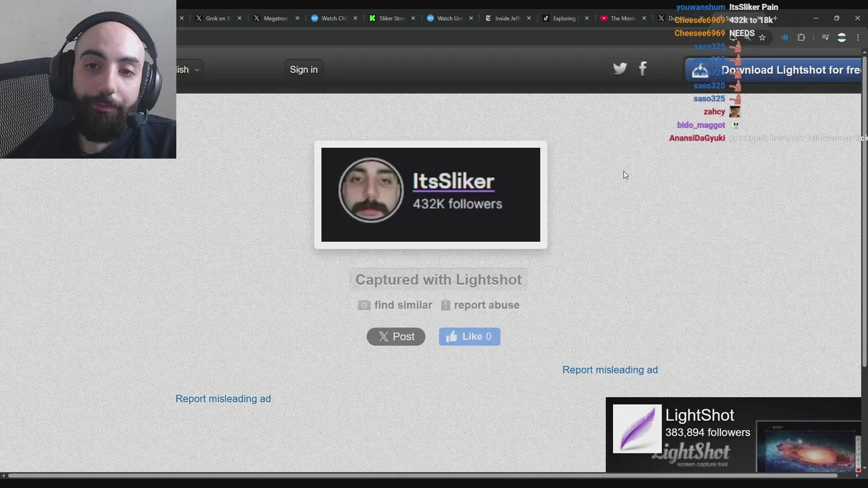
Task: Click chat username bido_maggot
Action: point(701,125)
